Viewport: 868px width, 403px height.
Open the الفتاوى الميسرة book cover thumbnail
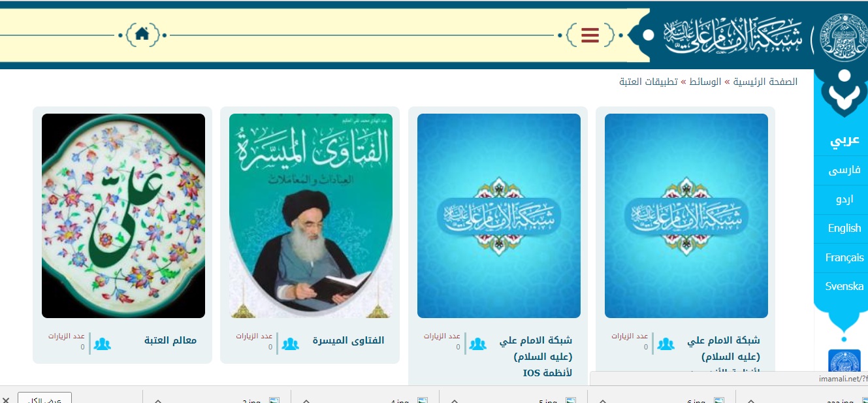pos(311,216)
